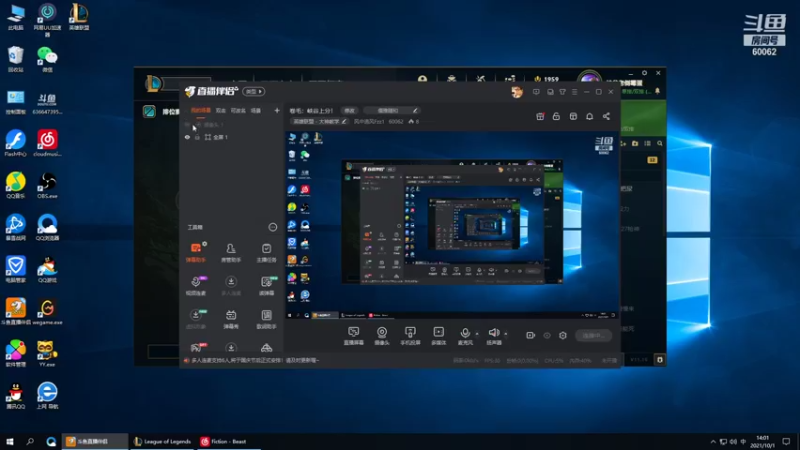The width and height of the screenshot is (800, 450).
Task: Open the 歌词助手 tool
Action: pos(266,319)
